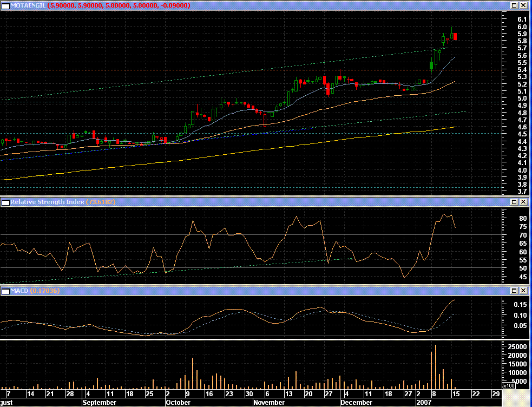
Task: Select the last red candlestick on price chart
Action: point(456,36)
